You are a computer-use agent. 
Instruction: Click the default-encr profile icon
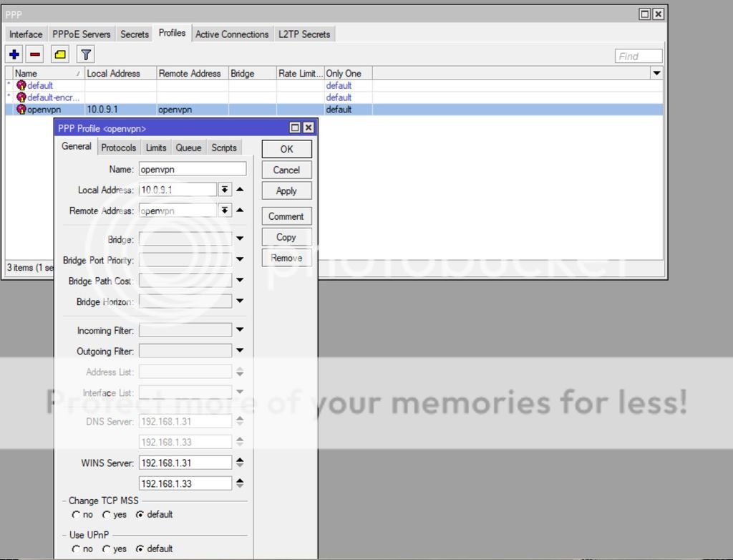pos(21,97)
